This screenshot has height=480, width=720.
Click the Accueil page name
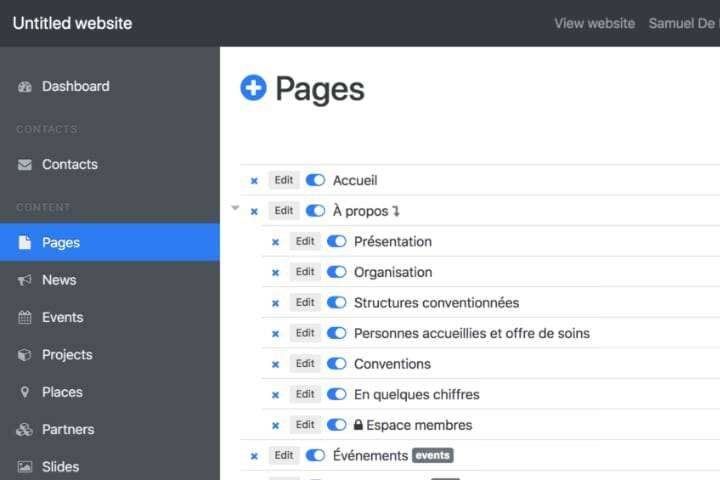(x=355, y=181)
